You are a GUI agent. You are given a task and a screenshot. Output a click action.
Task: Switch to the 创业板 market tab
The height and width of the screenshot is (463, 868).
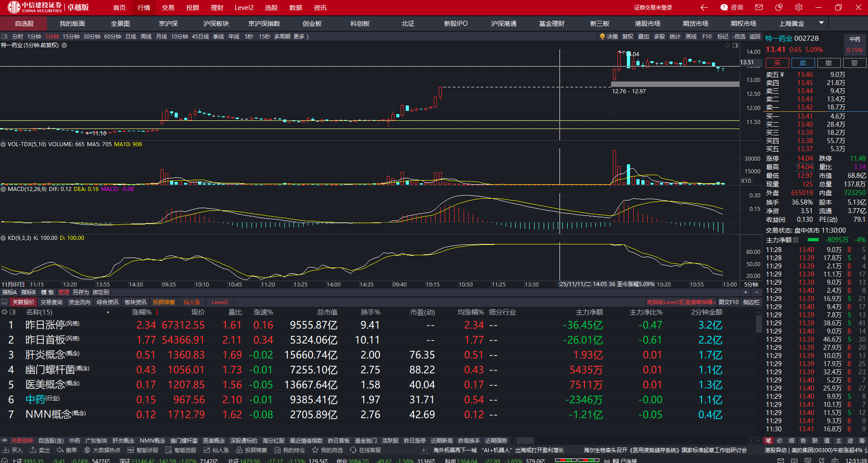pyautogui.click(x=312, y=24)
